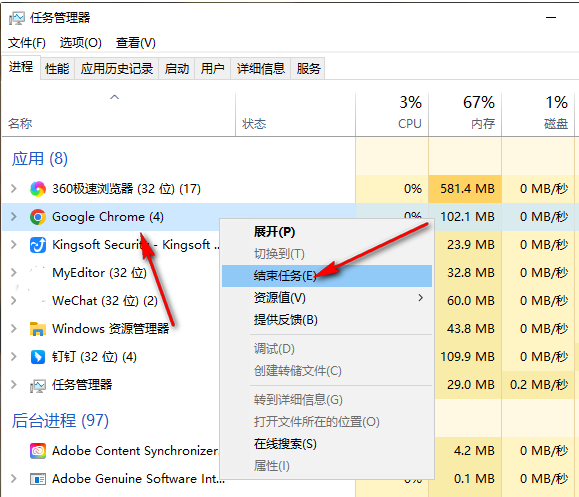Expand the 任务管理器 process row
The image size is (579, 497).
(14, 385)
